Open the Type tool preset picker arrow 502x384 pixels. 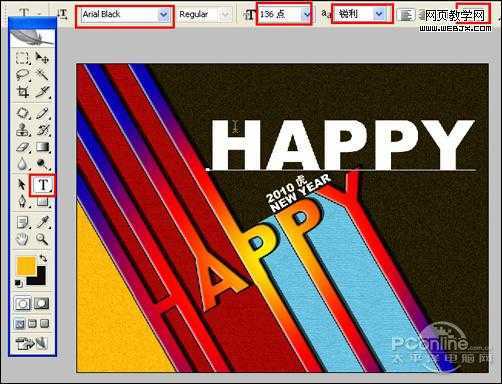[40, 14]
